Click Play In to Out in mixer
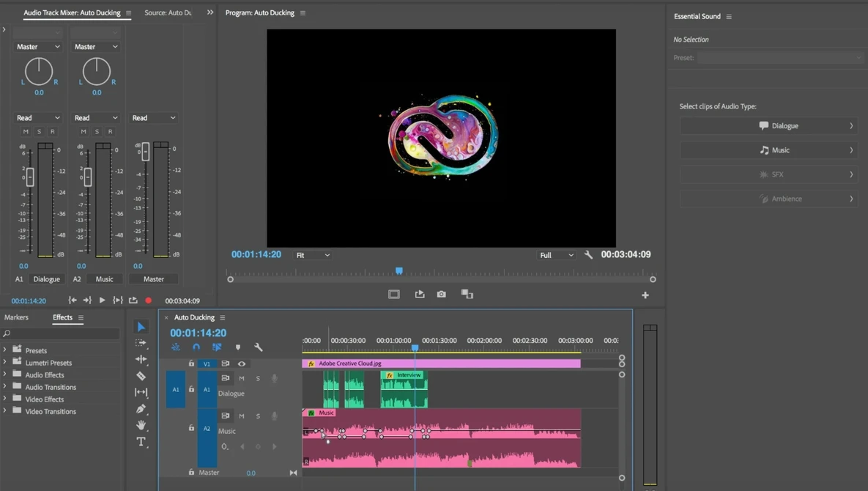The width and height of the screenshot is (868, 491). pyautogui.click(x=117, y=300)
